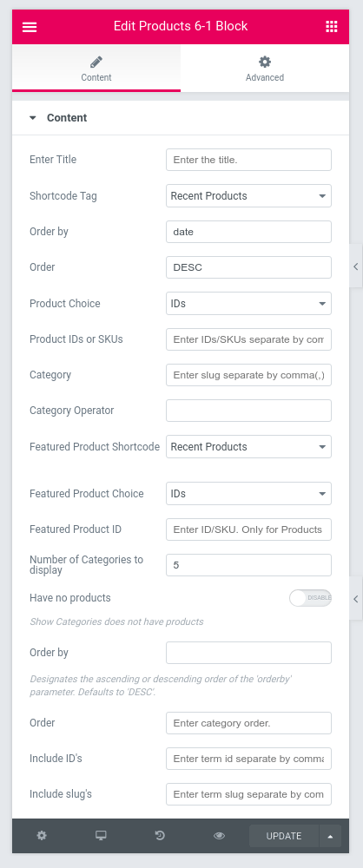Click the Number of Categories field
The height and width of the screenshot is (868, 363).
(249, 565)
